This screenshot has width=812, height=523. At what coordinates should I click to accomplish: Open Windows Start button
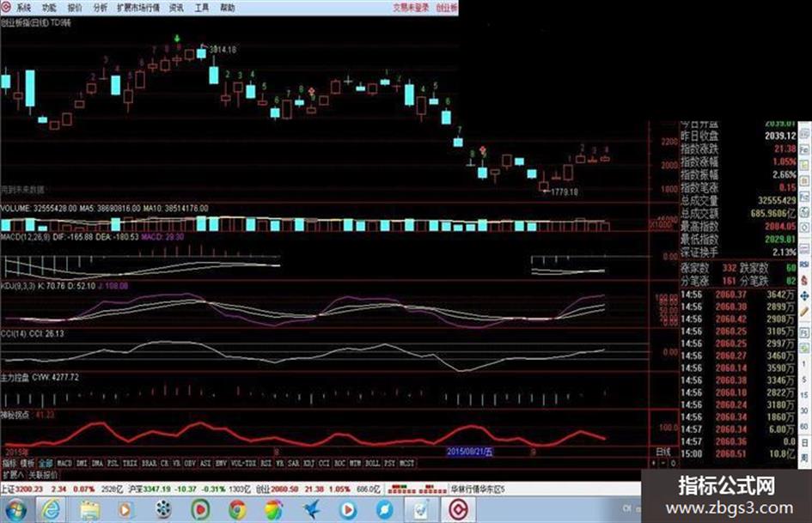pyautogui.click(x=15, y=510)
